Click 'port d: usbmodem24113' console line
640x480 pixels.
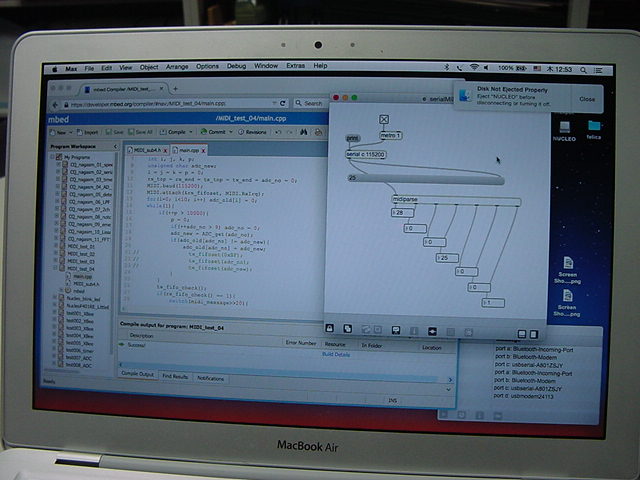(524, 396)
